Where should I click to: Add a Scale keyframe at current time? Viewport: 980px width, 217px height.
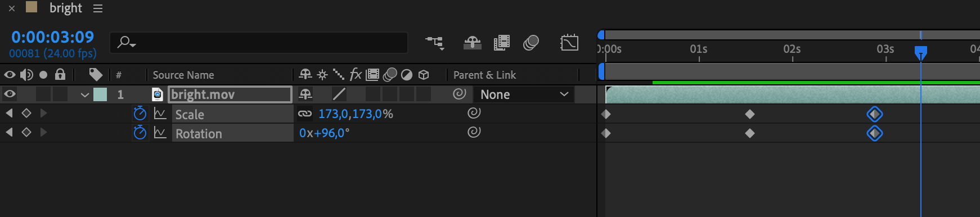click(26, 114)
